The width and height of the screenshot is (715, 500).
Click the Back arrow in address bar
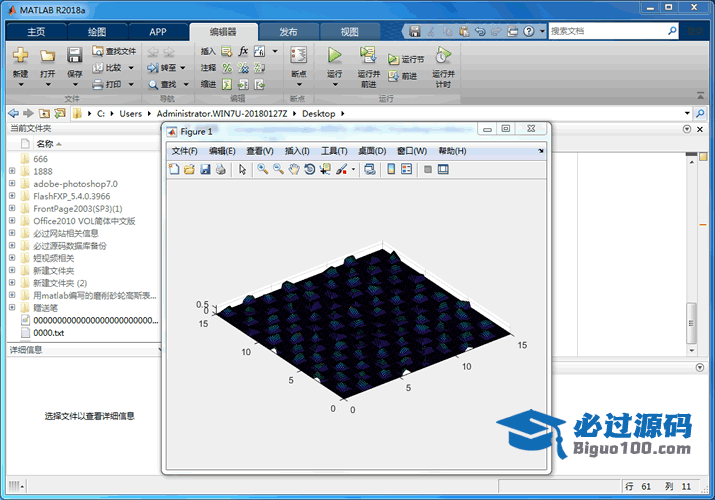pos(13,113)
